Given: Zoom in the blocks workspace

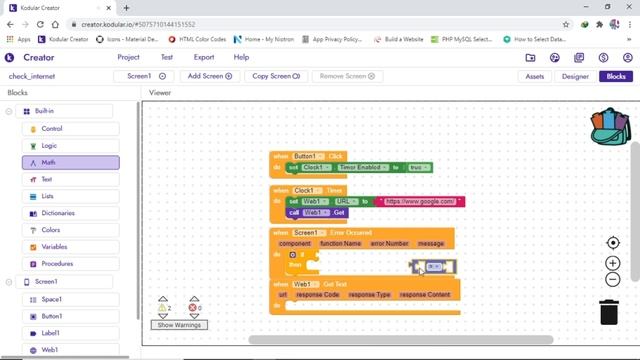Looking at the screenshot, I should point(613,263).
